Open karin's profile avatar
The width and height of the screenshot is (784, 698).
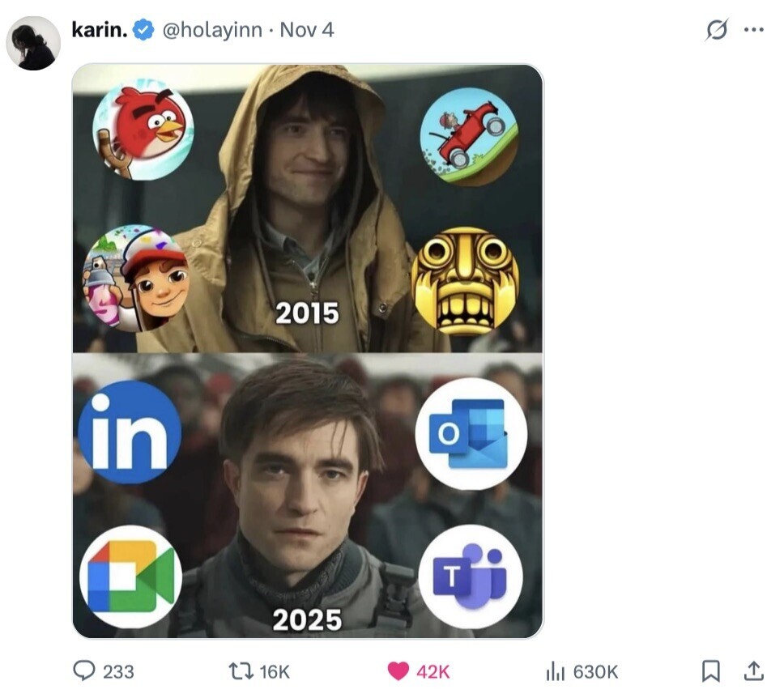click(33, 43)
